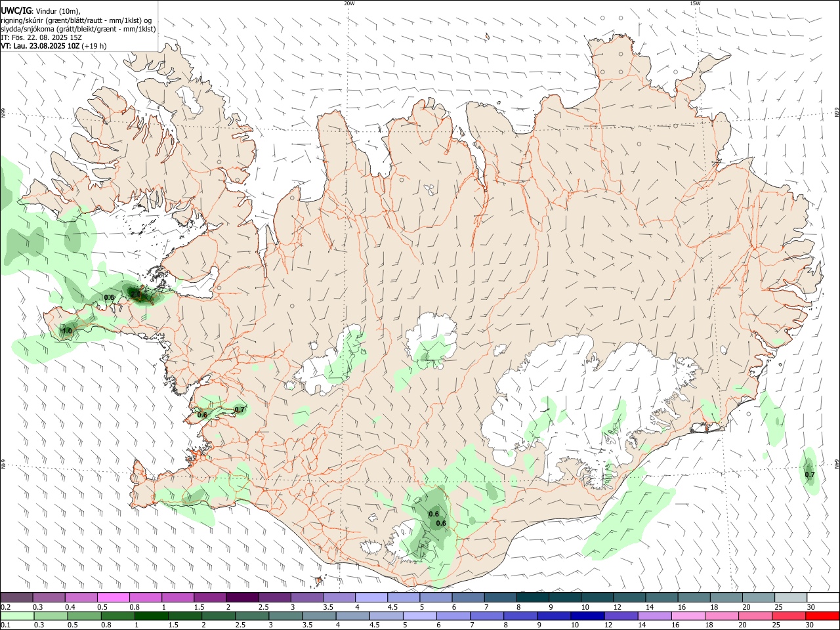Pick the navy blue swatch between 10 and 12

click(x=587, y=616)
